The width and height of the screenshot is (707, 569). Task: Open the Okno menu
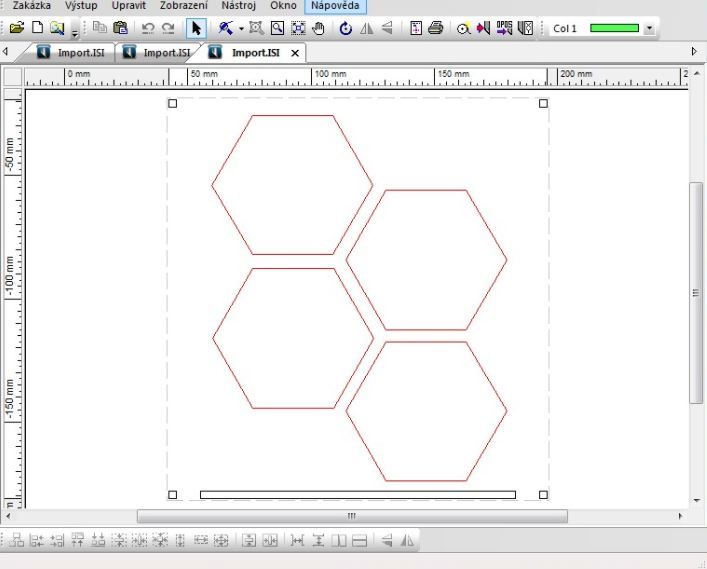tap(283, 6)
